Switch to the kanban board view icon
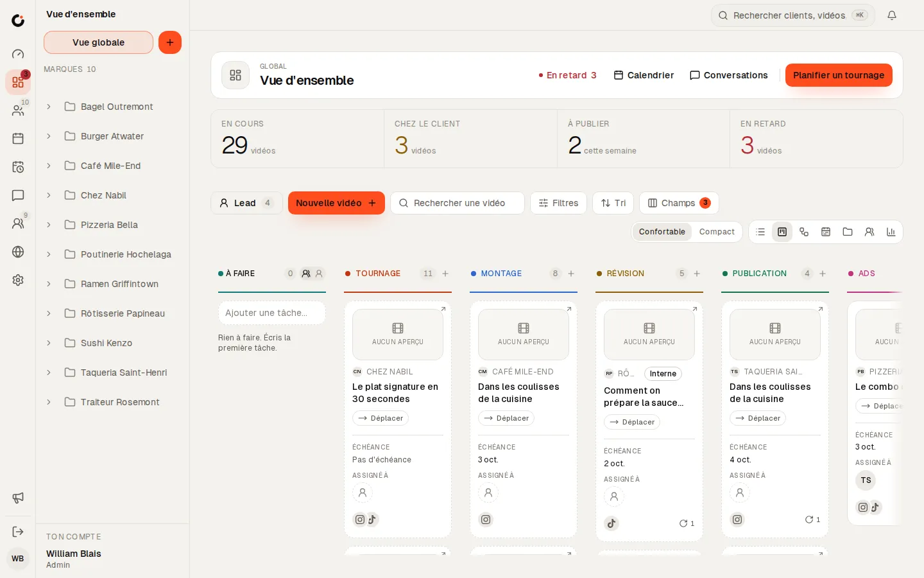Viewport: 924px width, 578px height. pyautogui.click(x=782, y=232)
